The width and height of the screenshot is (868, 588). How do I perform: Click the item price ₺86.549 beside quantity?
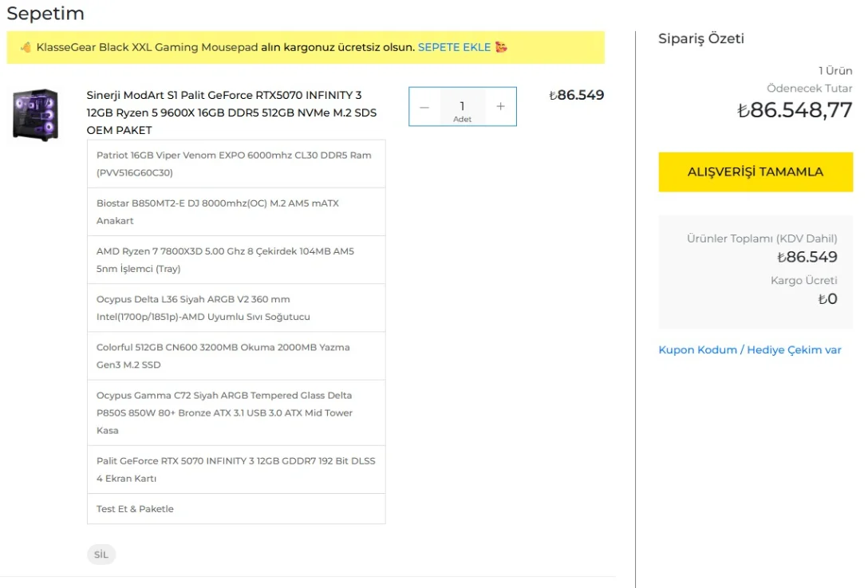click(x=576, y=95)
